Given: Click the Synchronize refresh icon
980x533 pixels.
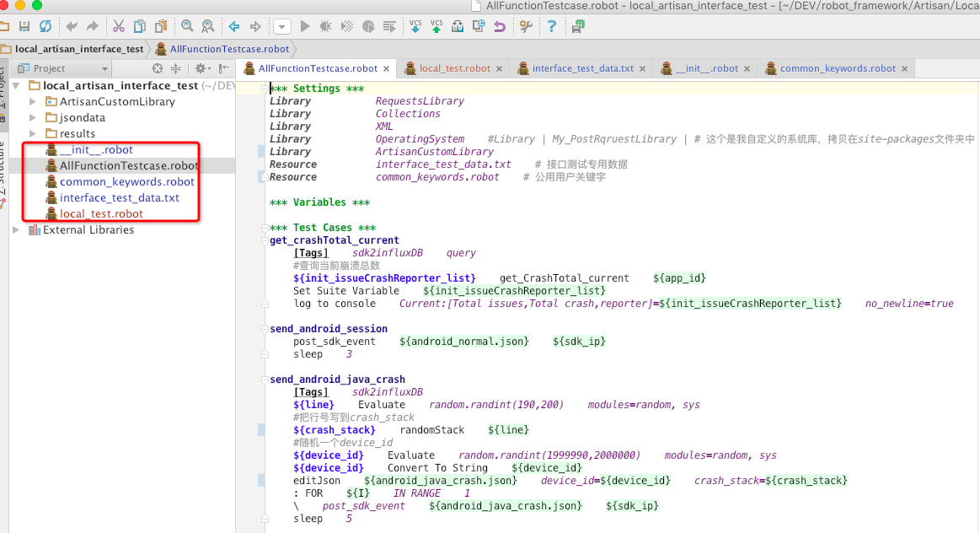Looking at the screenshot, I should coord(45,27).
